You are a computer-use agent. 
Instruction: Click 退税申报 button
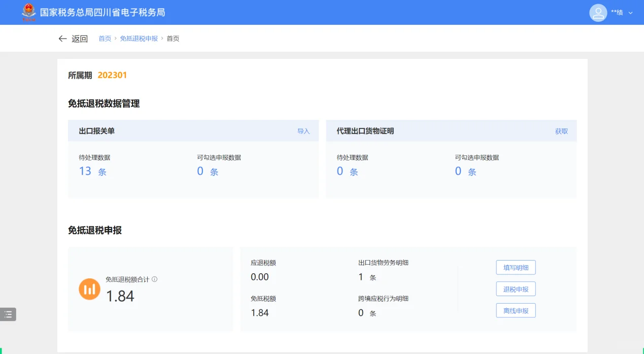tap(516, 288)
